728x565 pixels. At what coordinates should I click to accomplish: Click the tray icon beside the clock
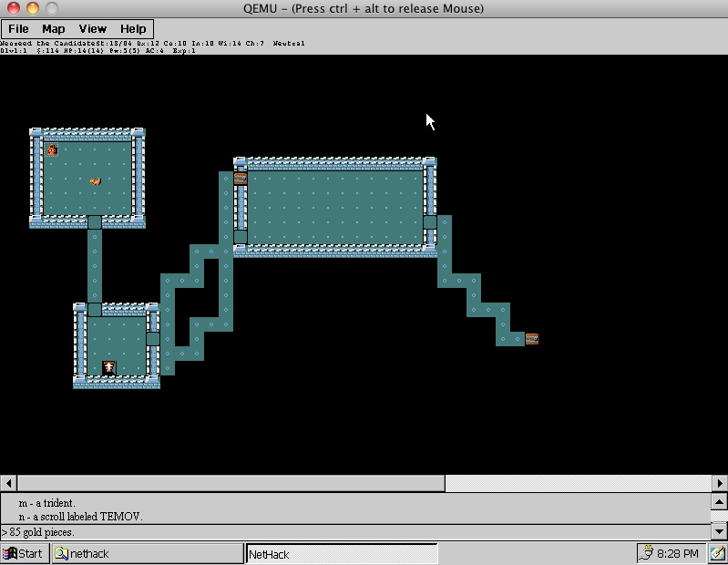point(646,553)
